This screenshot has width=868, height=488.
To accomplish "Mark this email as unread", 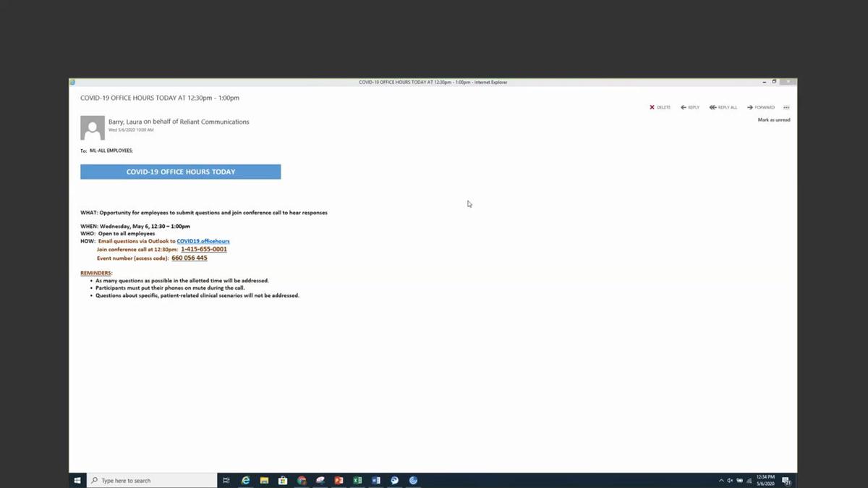I will point(773,119).
